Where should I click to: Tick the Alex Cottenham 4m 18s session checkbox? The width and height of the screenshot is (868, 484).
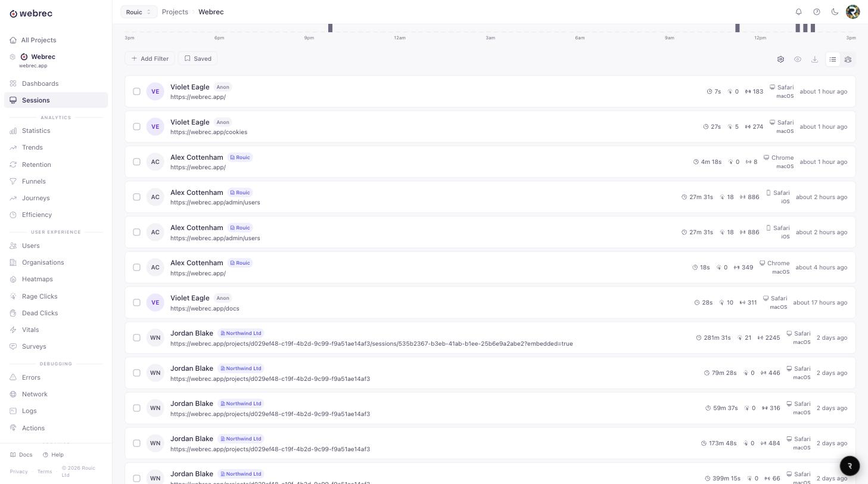pyautogui.click(x=136, y=162)
